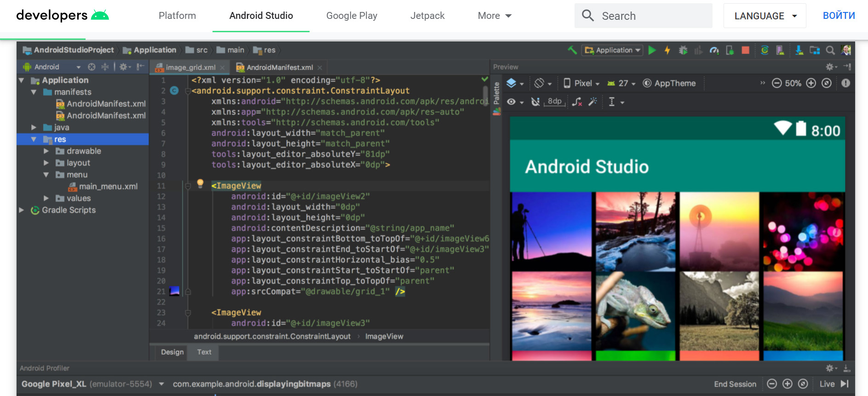868x396 pixels.
Task: Click the developers site logo text
Action: (x=52, y=15)
